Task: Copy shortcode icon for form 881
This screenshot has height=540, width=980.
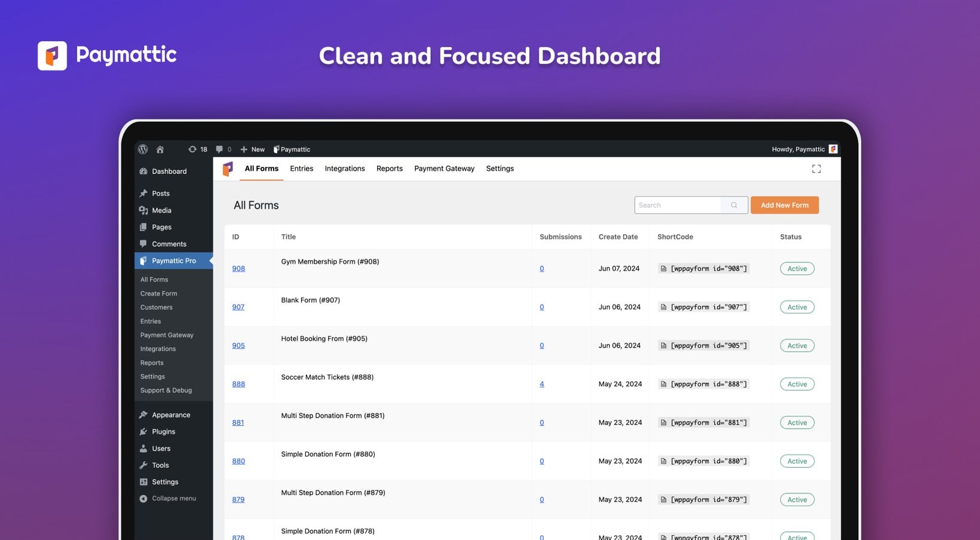Action: tap(663, 423)
